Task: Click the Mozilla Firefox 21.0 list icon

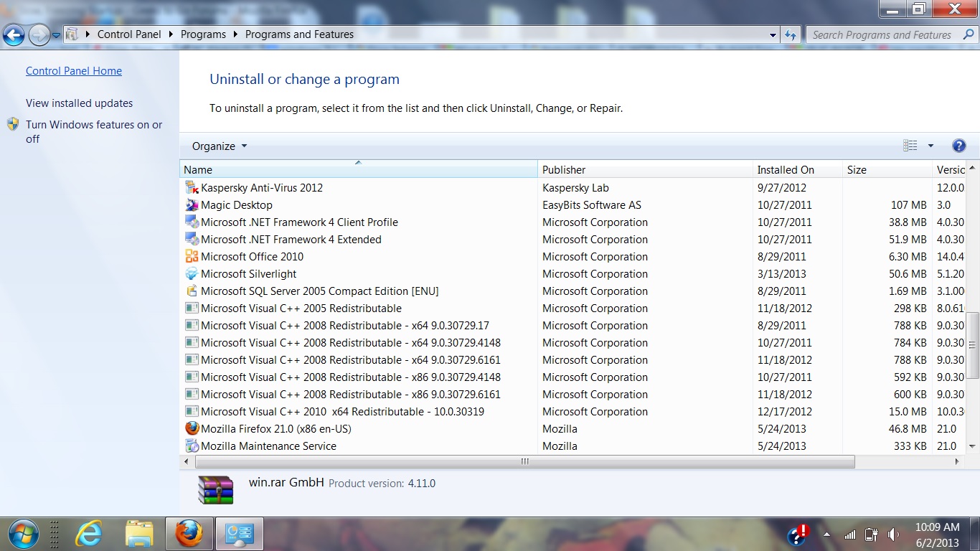Action: [x=192, y=428]
